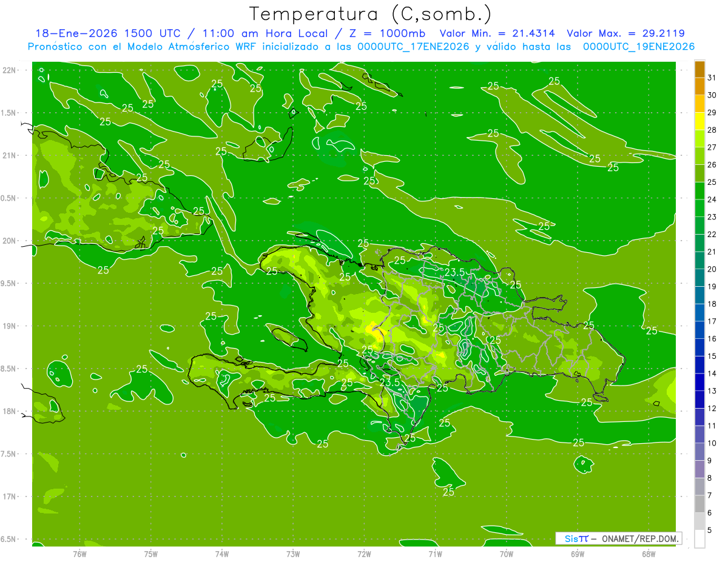This screenshot has height=562, width=728.
Task: Click the '5' label on the color scale
Action: click(709, 530)
